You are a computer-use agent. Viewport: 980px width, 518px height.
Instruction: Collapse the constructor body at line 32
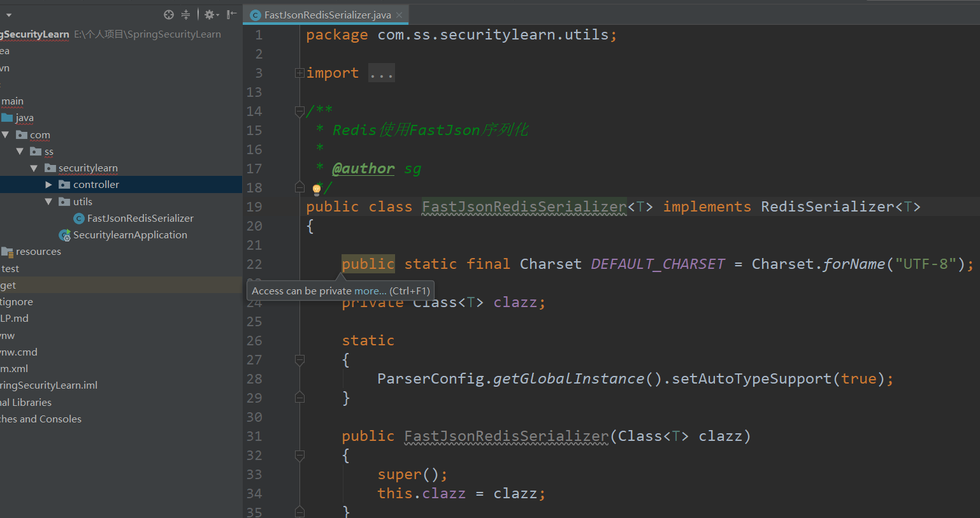tap(299, 456)
